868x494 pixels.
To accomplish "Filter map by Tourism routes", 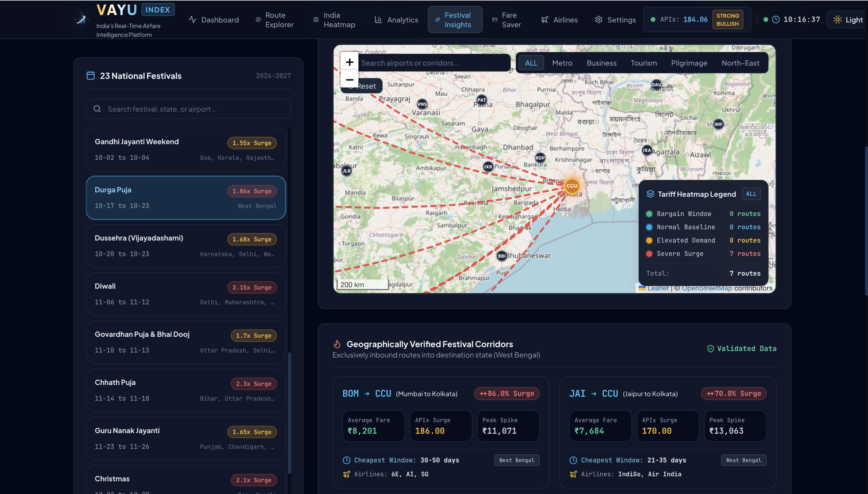I will click(x=644, y=63).
